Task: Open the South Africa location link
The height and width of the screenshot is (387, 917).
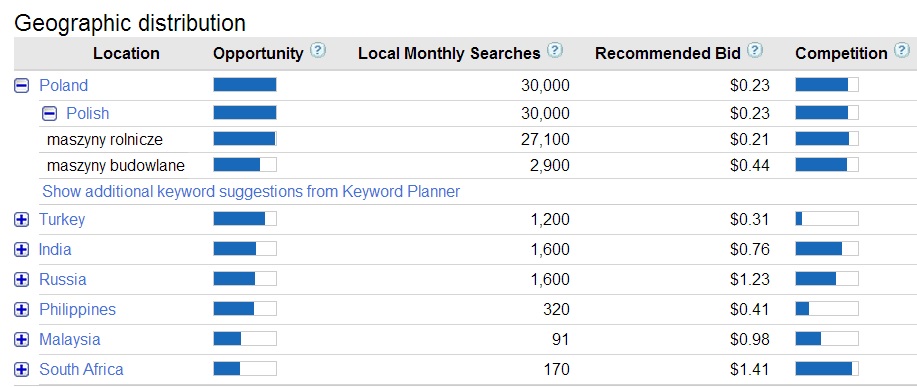Action: click(81, 369)
